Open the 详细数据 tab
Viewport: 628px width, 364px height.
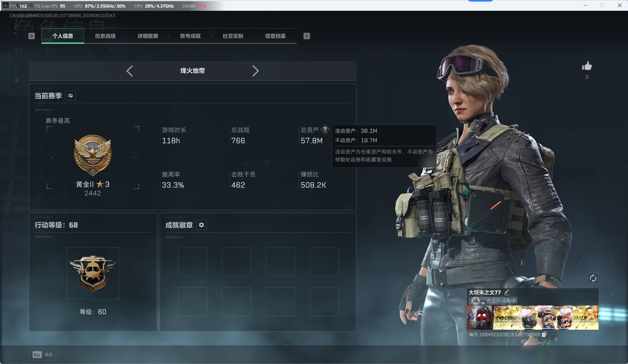(x=148, y=36)
